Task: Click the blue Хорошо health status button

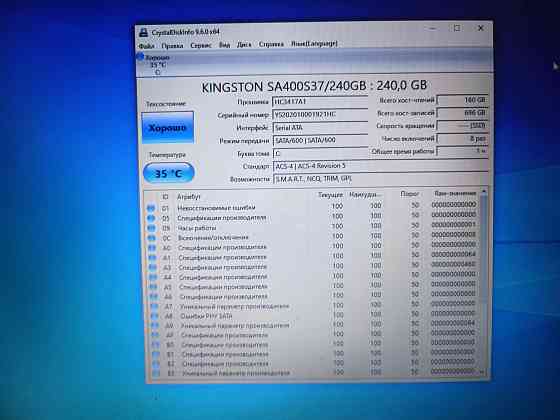Action: click(168, 128)
